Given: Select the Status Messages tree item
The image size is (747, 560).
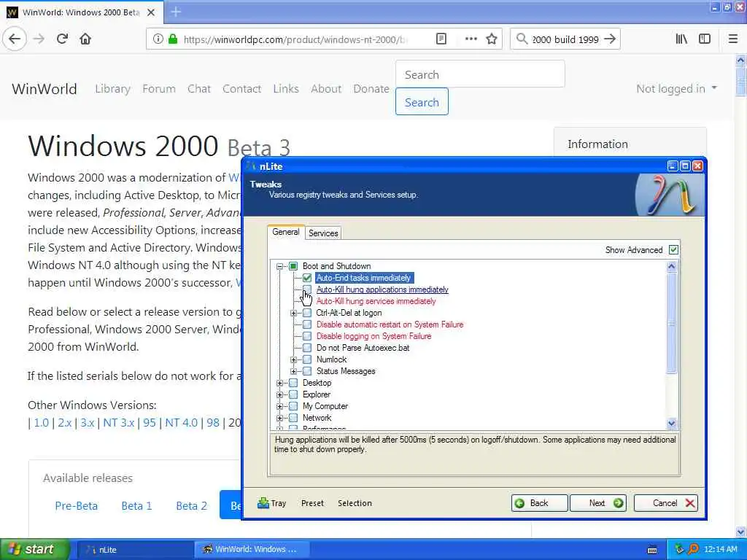Looking at the screenshot, I should [x=345, y=371].
